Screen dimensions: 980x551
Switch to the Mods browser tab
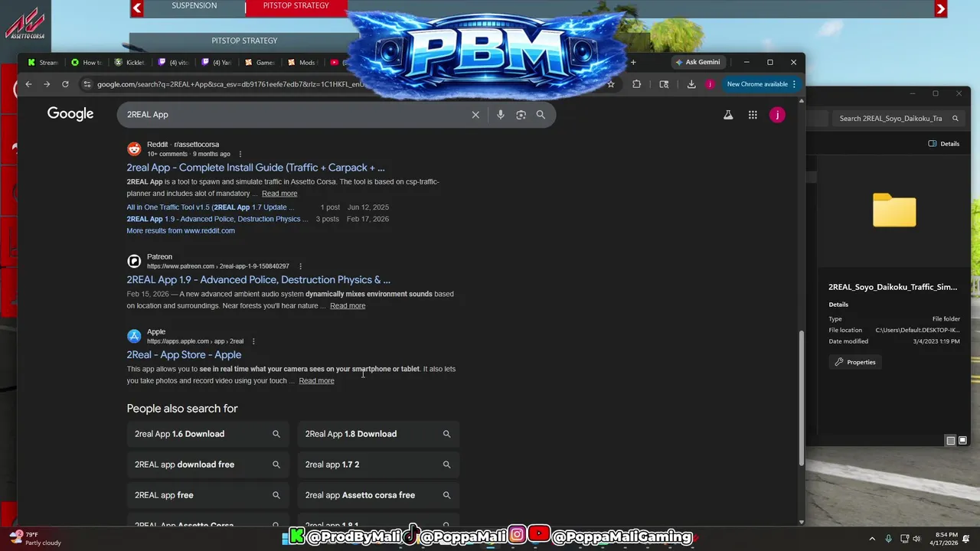click(304, 63)
